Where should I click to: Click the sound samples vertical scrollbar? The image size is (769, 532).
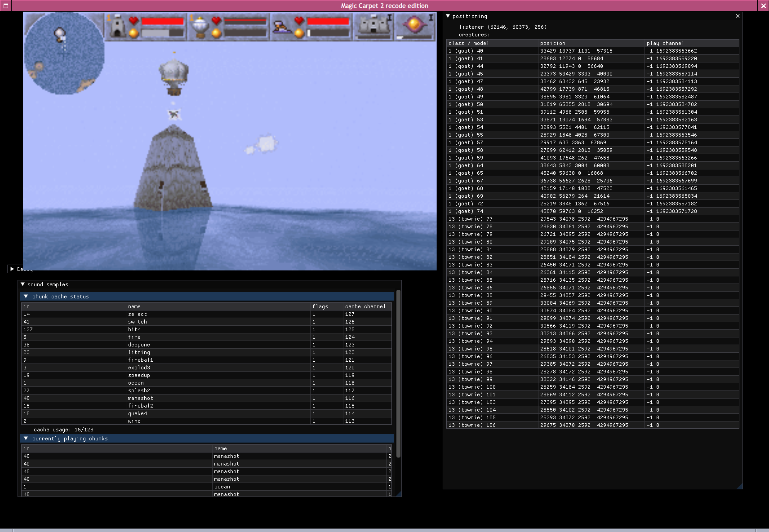click(398, 373)
